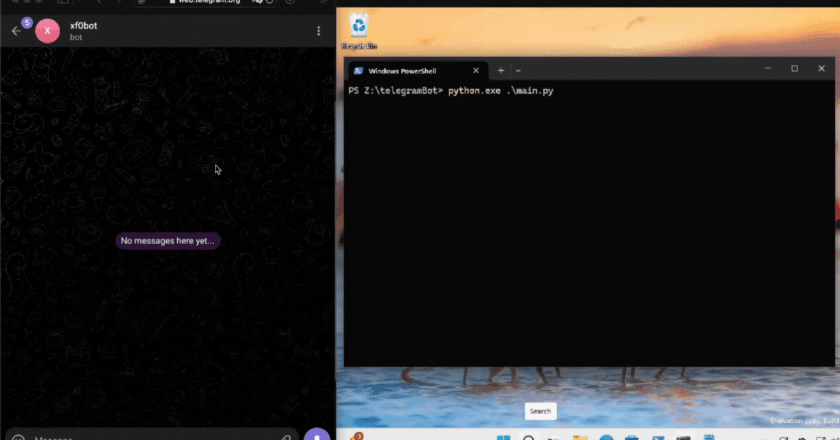Expand the terminal profile dropdown arrow
The height and width of the screenshot is (440, 840).
[522, 70]
